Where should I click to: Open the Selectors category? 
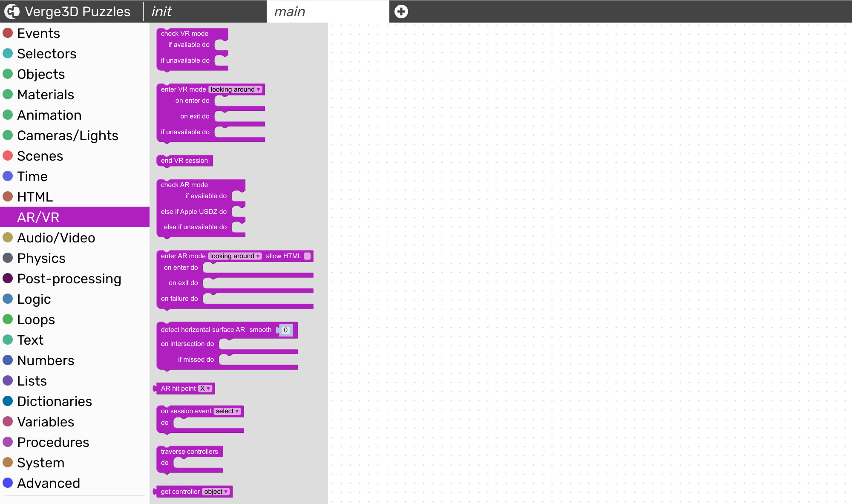[x=75, y=54]
